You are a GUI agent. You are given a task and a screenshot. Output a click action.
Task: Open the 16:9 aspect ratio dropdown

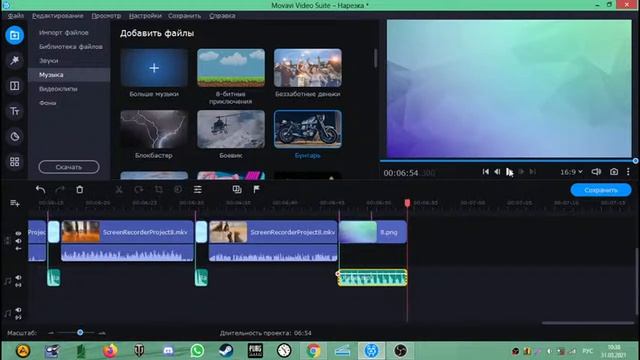[571, 172]
